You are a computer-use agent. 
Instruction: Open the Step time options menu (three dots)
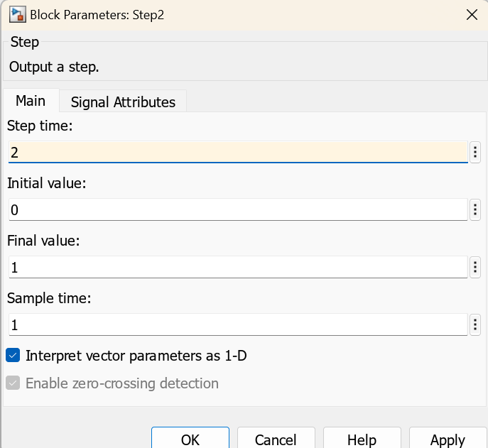coord(475,151)
